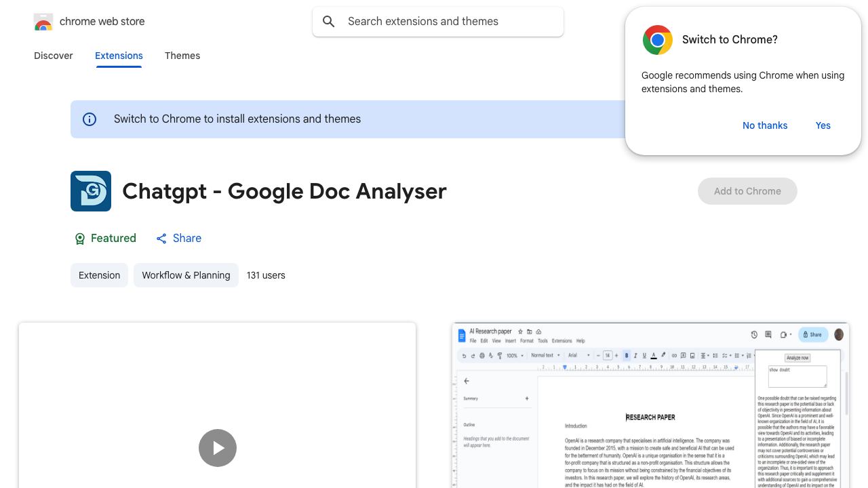Open the AI Research paper screenshot thumbnail
The image size is (868, 488).
click(650, 405)
